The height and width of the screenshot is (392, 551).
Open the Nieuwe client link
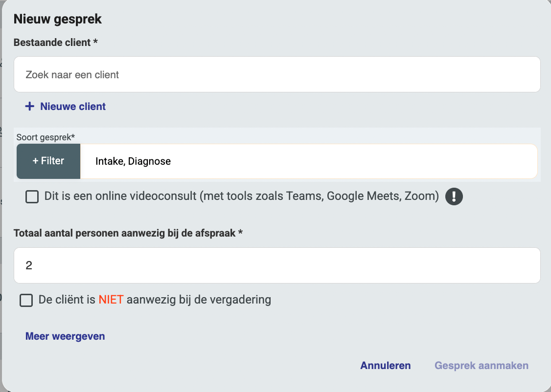pyautogui.click(x=73, y=107)
